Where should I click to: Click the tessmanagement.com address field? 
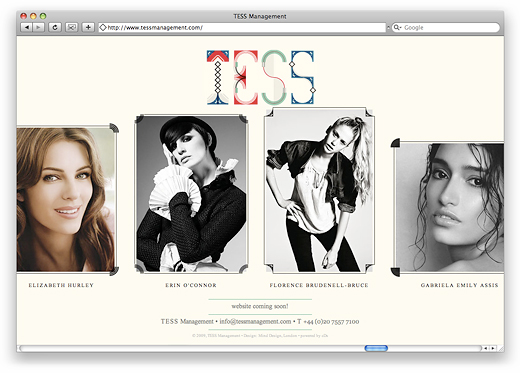(242, 28)
